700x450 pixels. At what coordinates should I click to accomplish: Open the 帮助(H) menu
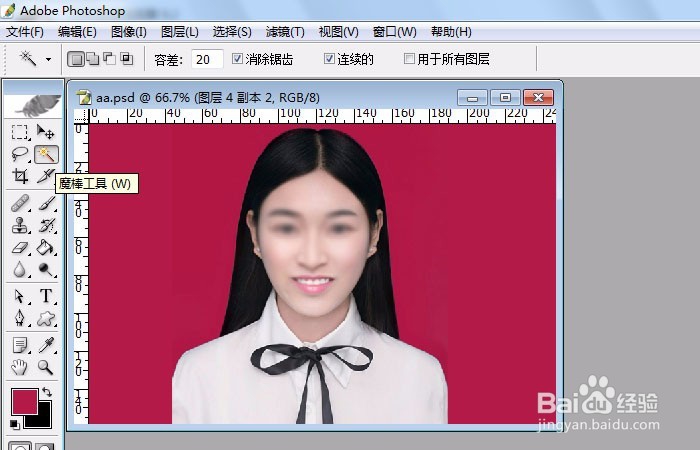(x=451, y=32)
